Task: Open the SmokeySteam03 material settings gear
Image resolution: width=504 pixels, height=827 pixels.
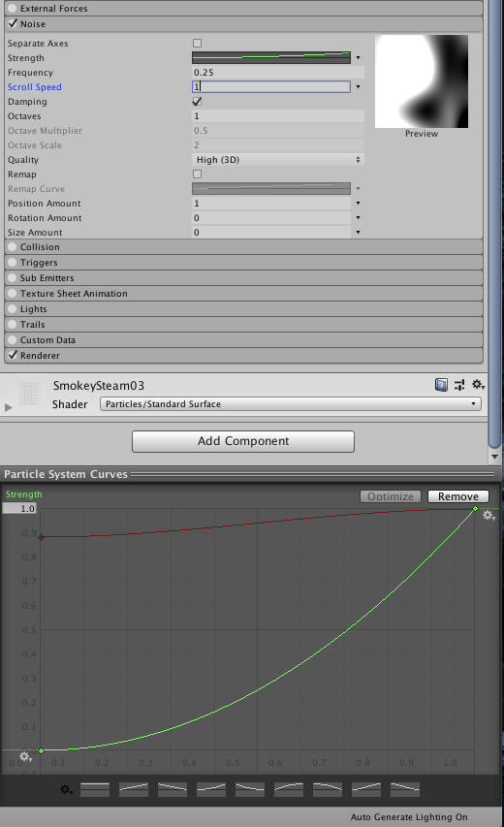Action: point(478,385)
